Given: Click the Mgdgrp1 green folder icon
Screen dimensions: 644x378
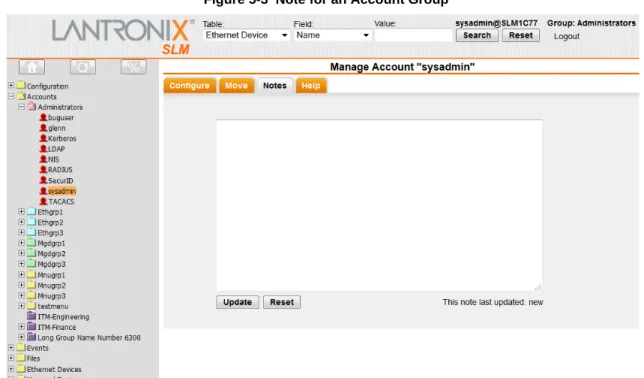Looking at the screenshot, I should point(32,243).
